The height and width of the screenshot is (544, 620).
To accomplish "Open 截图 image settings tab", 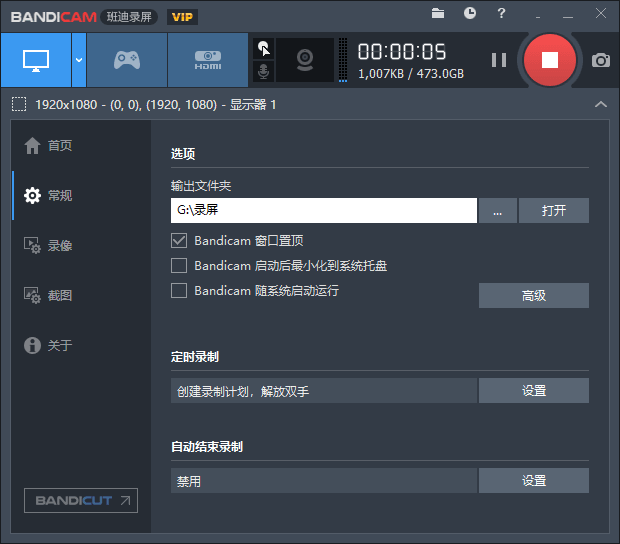I will pyautogui.click(x=48, y=295).
